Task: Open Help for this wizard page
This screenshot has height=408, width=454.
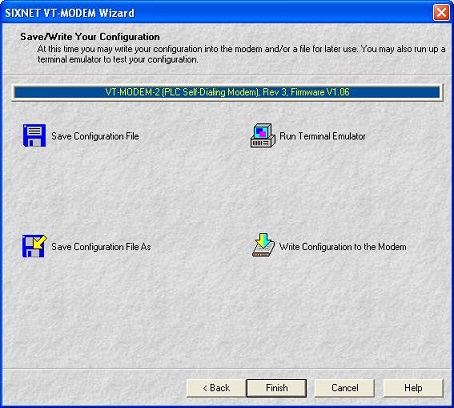Action: coord(413,388)
